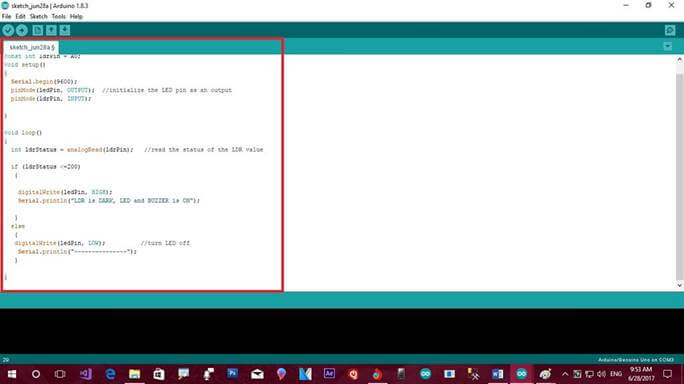Click the int ldrStatus = analogRead(ldrPin) line
Screen dimensions: 684x384
coord(72,150)
